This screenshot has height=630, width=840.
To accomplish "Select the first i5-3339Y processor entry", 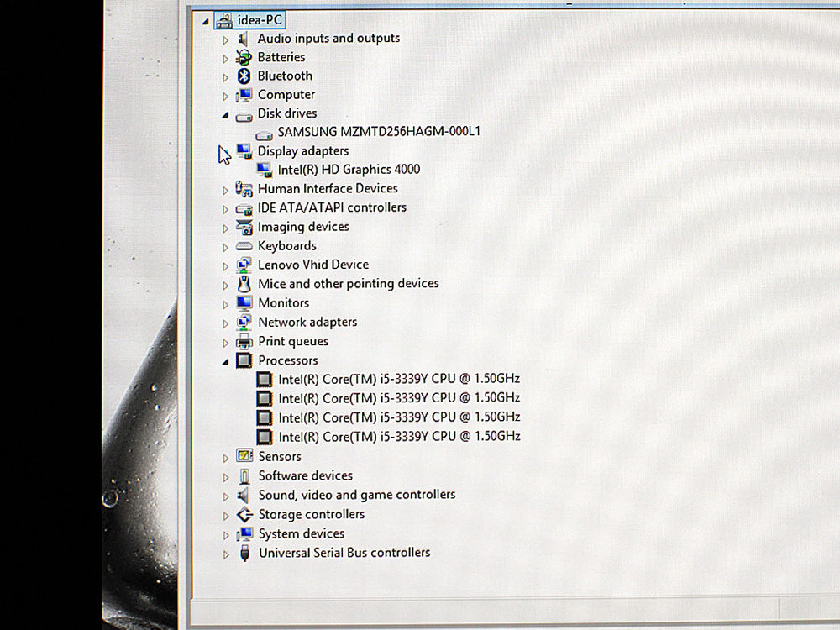I will coord(399,380).
